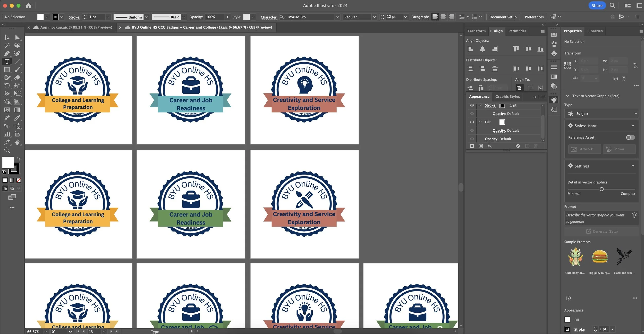Open Document Setup button
This screenshot has height=334, width=644.
(503, 17)
